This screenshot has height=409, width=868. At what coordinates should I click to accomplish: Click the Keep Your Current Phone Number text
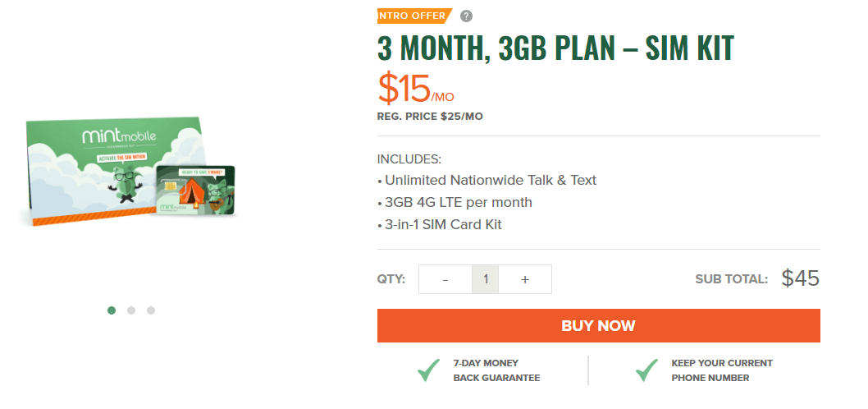click(722, 370)
